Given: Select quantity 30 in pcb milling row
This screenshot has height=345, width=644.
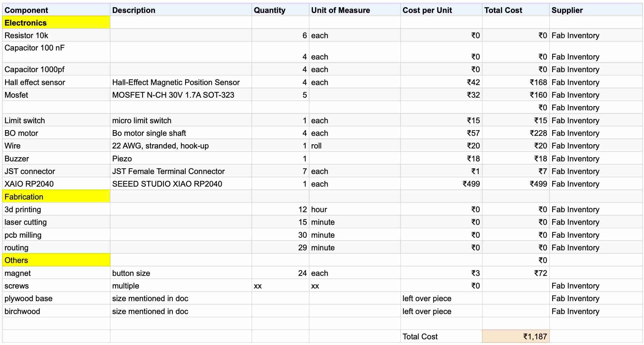Looking at the screenshot, I should tap(280, 235).
